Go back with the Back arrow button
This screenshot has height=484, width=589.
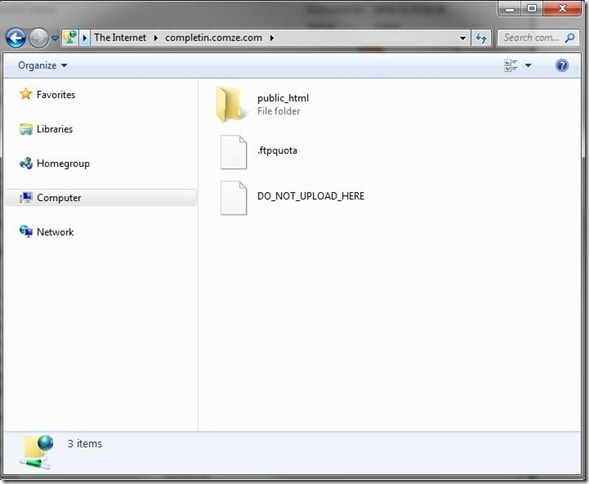[x=16, y=38]
